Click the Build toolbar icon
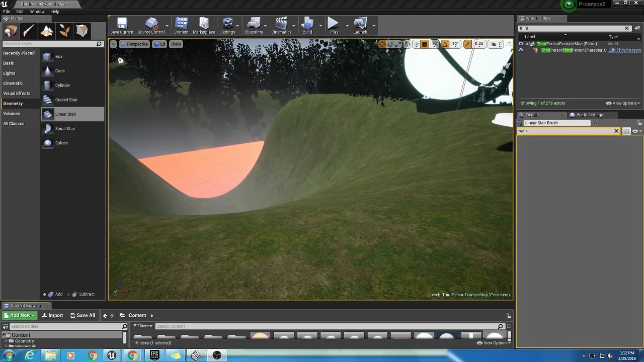Screen dimensions: 644x362 tap(307, 26)
